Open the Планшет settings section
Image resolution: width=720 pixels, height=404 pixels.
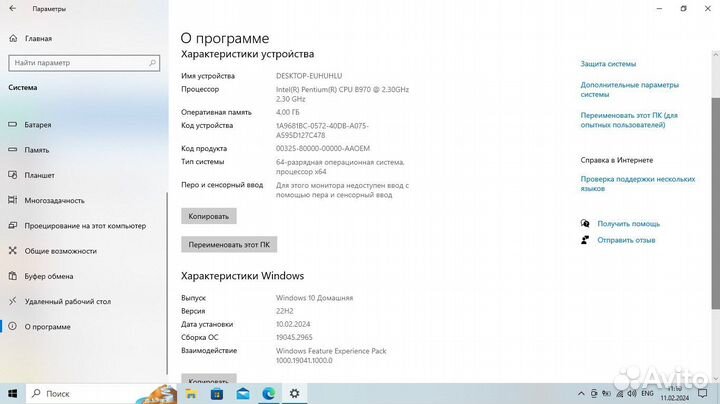click(x=39, y=175)
